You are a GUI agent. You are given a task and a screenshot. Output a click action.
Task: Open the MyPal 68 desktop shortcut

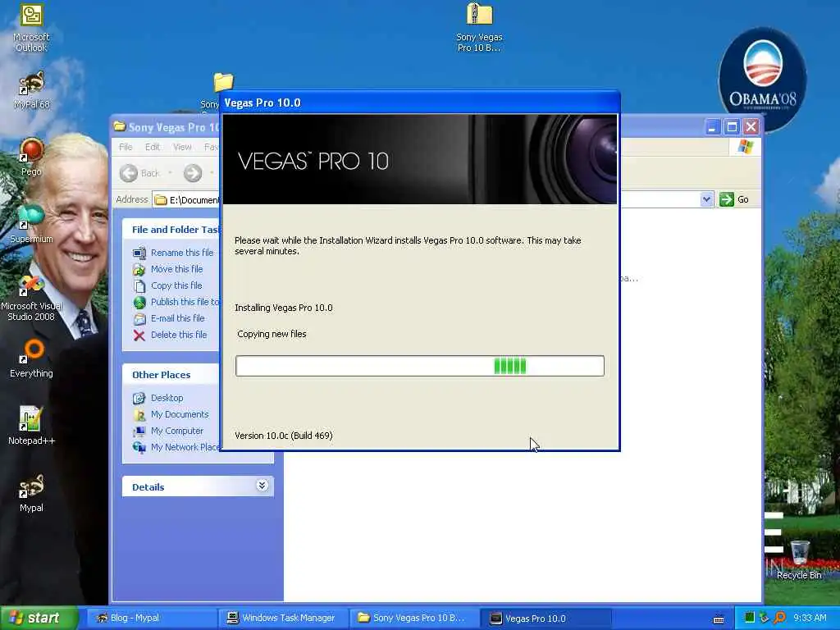coord(31,90)
